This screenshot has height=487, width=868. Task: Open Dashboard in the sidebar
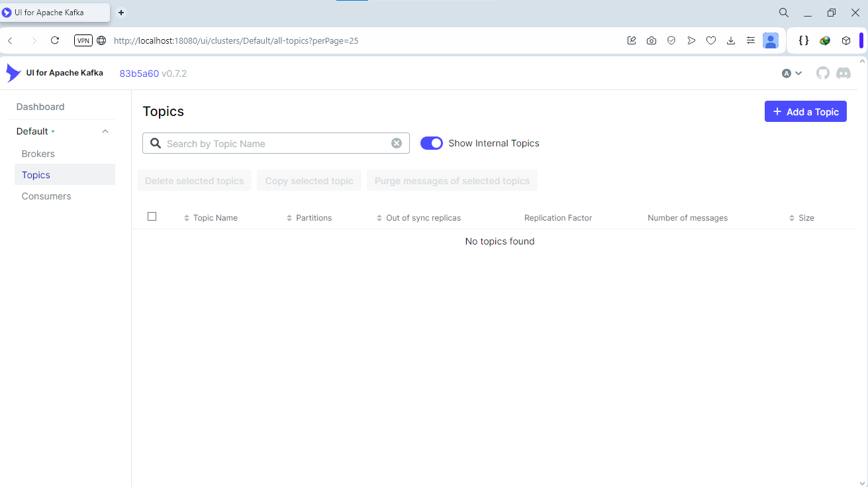pyautogui.click(x=40, y=107)
